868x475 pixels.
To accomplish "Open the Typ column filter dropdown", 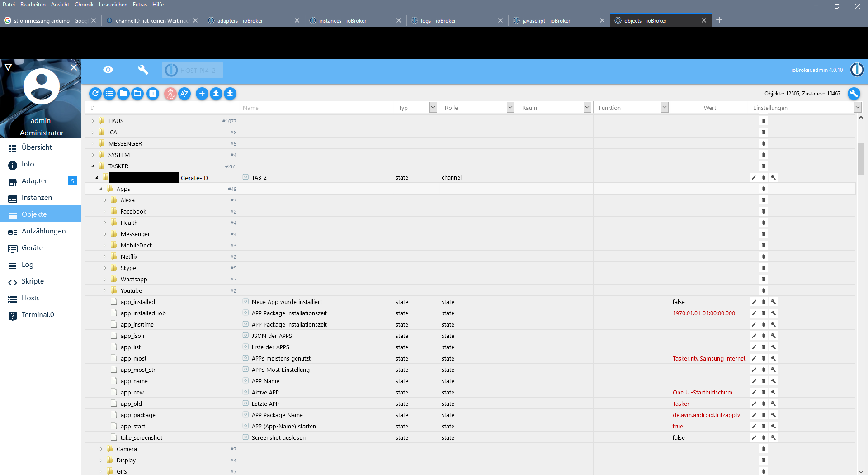I will [x=433, y=107].
